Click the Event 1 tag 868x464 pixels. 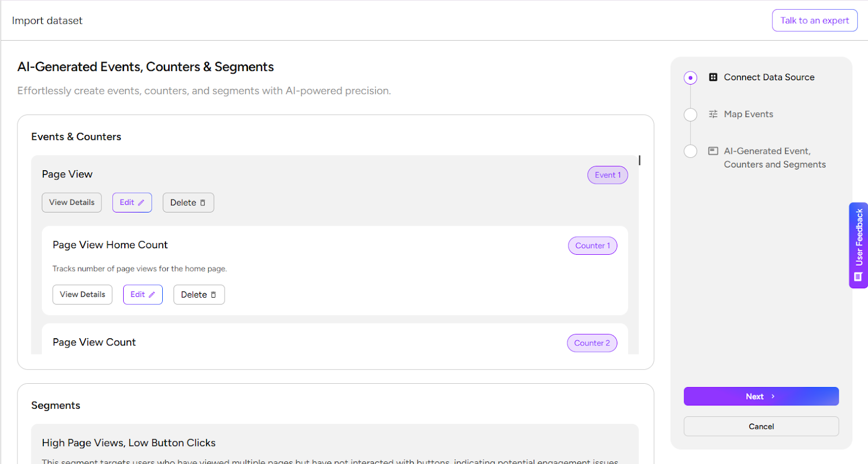[608, 175]
